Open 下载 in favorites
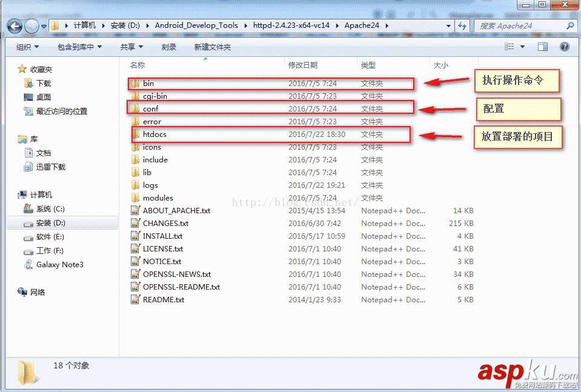Image resolution: width=581 pixels, height=392 pixels. 44,84
